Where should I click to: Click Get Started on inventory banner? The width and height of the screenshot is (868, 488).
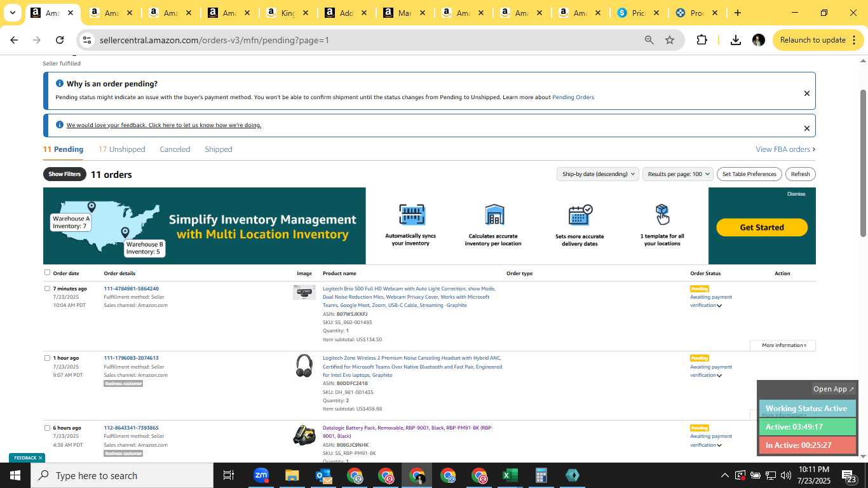tap(762, 227)
